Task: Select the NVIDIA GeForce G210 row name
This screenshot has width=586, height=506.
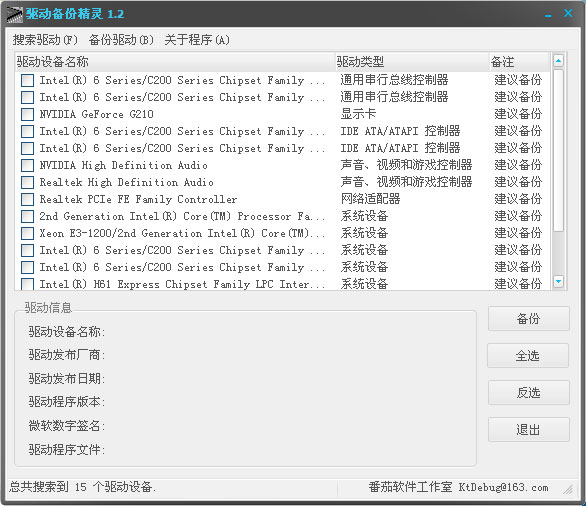Action: tap(96, 114)
